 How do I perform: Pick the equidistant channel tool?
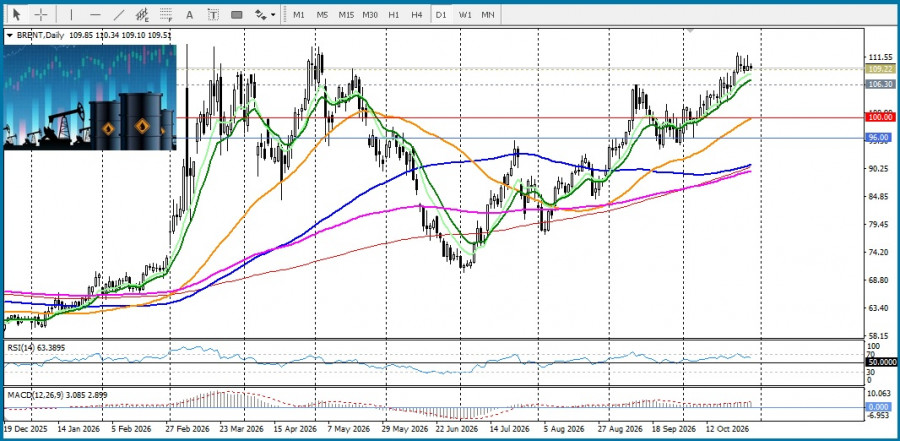(142, 14)
